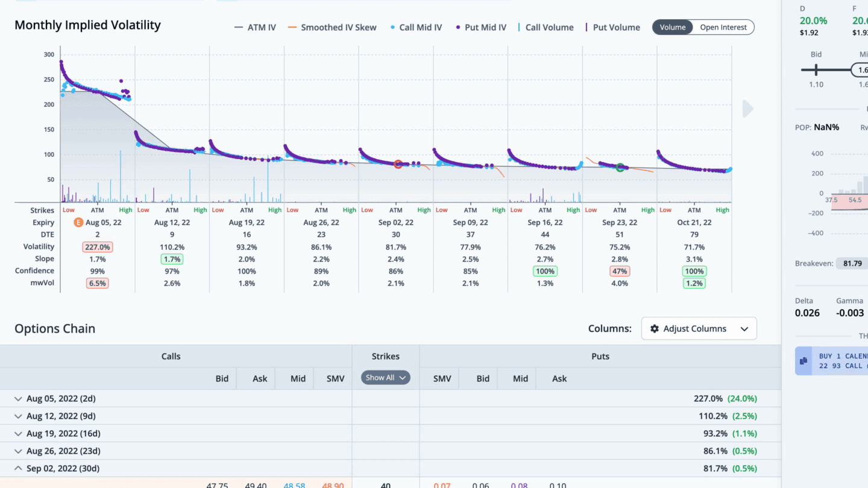Select the Aug 05, 22 expiry column

pyautogui.click(x=103, y=222)
